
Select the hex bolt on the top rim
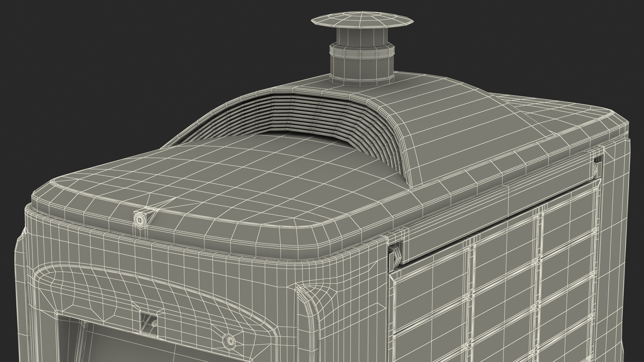coord(140,220)
